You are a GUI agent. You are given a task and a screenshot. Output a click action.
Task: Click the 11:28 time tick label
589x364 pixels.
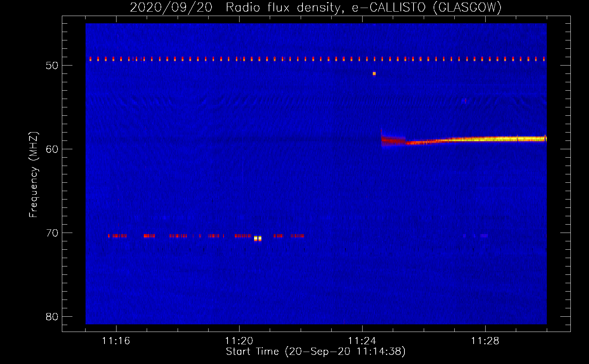tap(485, 341)
